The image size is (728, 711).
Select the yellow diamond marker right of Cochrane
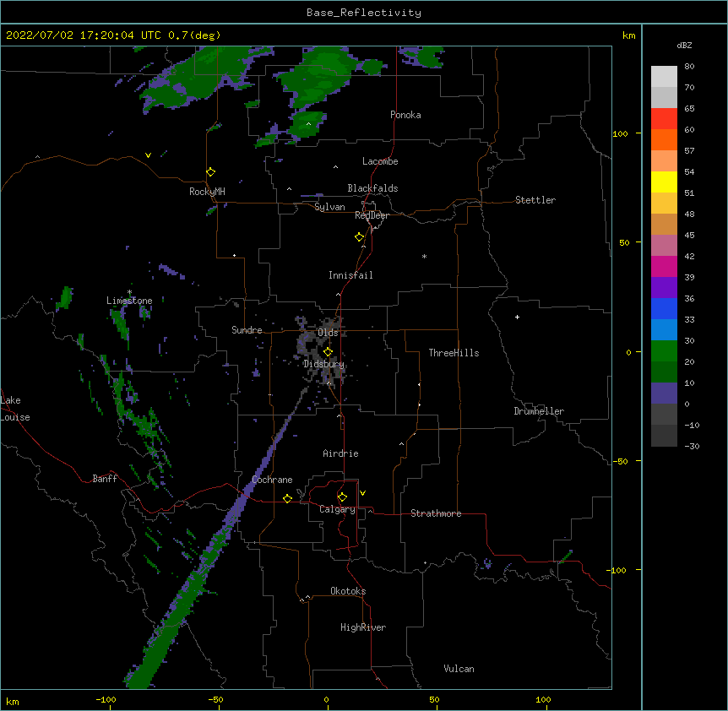click(x=287, y=498)
